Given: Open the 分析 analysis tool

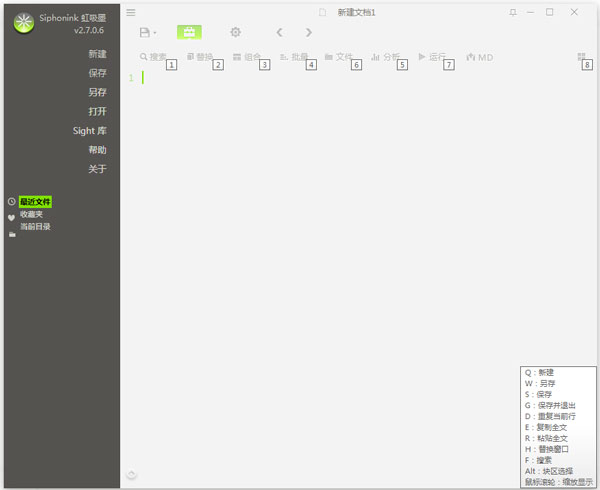Looking at the screenshot, I should (385, 57).
